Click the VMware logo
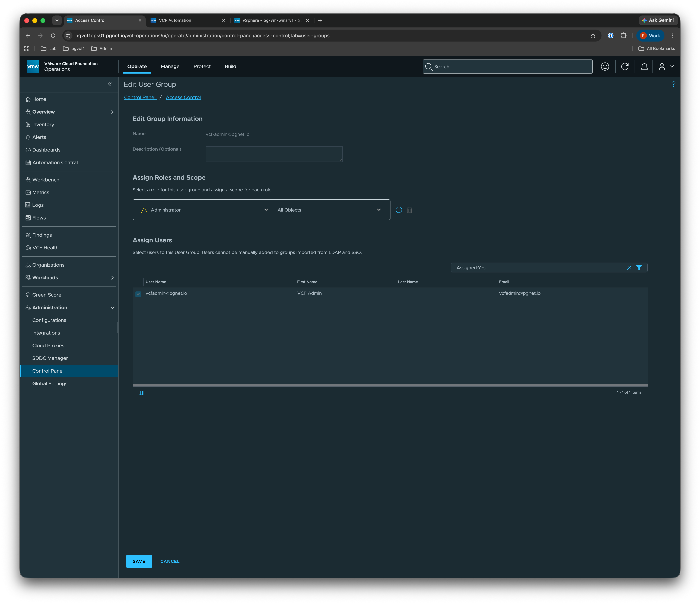The height and width of the screenshot is (604, 700). click(x=33, y=67)
